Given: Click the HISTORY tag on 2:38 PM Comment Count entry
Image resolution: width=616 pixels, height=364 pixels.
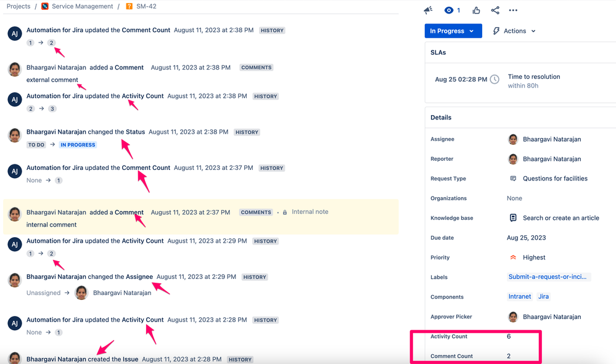Looking at the screenshot, I should click(272, 30).
